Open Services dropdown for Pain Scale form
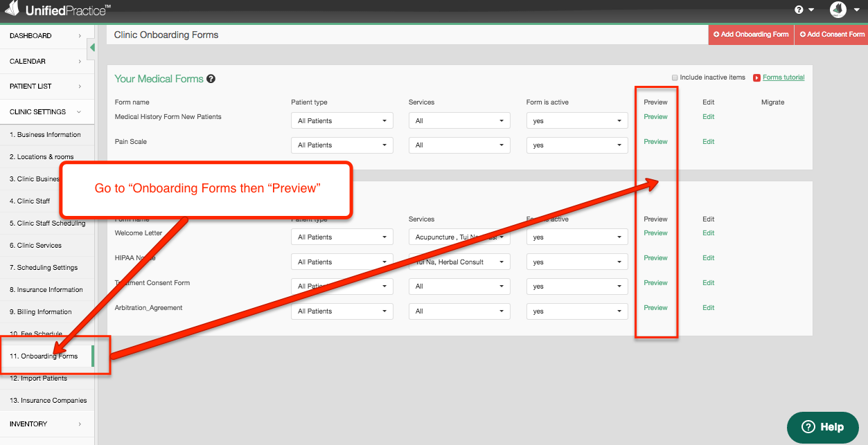Image resolution: width=868 pixels, height=445 pixels. (x=459, y=145)
